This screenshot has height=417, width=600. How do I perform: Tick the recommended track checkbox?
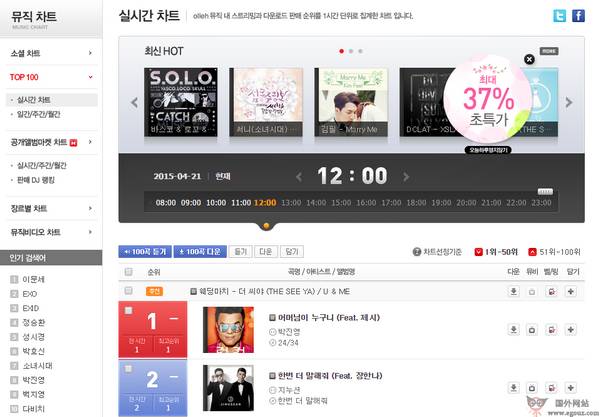[129, 291]
